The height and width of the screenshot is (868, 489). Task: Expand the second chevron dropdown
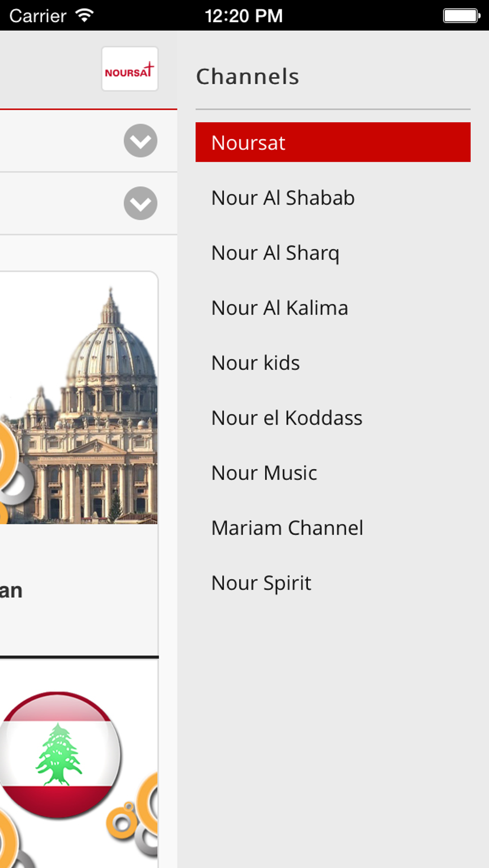click(140, 204)
